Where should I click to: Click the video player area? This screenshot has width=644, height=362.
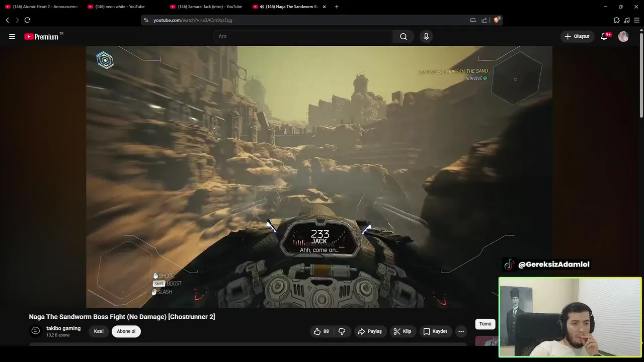coord(319,177)
